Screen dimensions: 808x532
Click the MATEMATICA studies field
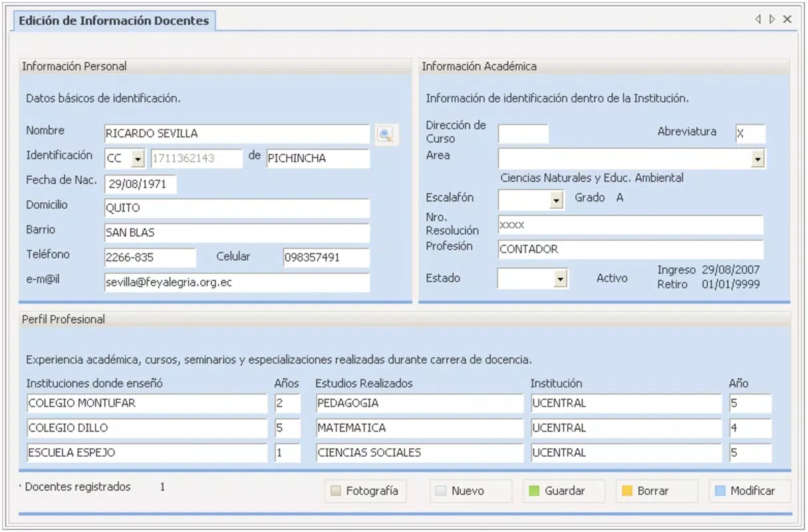point(420,428)
